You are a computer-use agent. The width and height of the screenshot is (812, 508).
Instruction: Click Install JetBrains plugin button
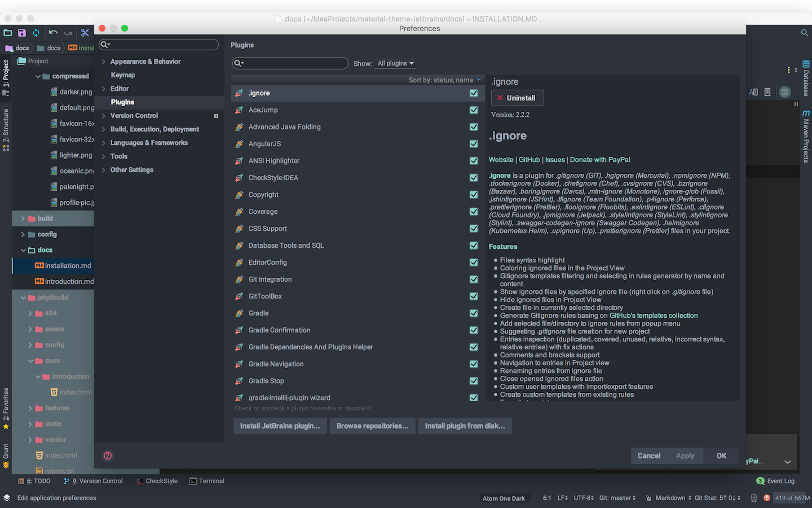coord(280,426)
